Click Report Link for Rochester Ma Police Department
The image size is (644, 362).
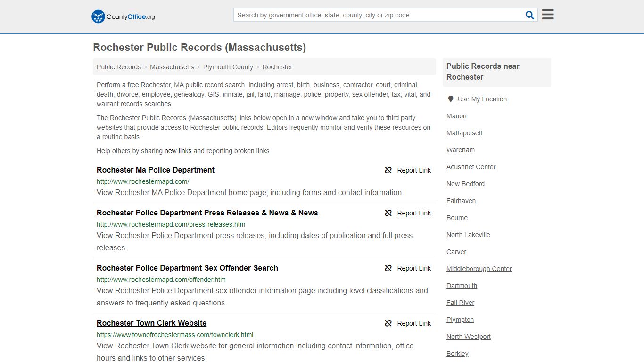(x=414, y=170)
